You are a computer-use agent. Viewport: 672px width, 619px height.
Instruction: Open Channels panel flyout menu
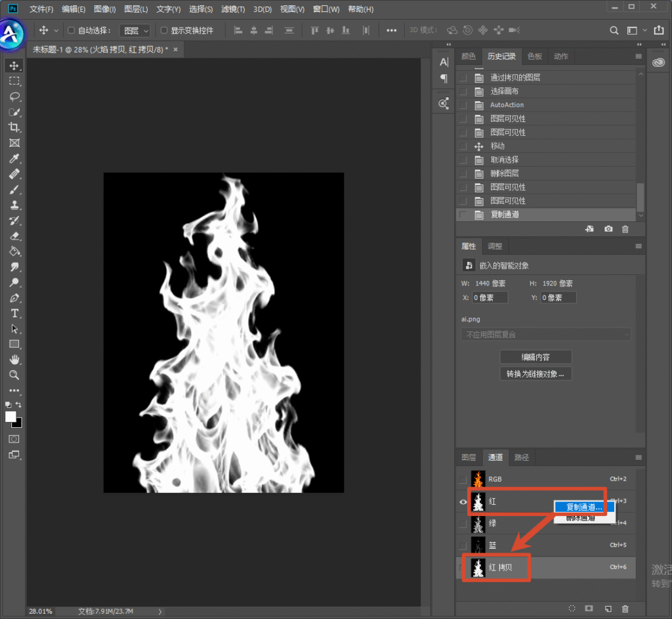point(639,458)
